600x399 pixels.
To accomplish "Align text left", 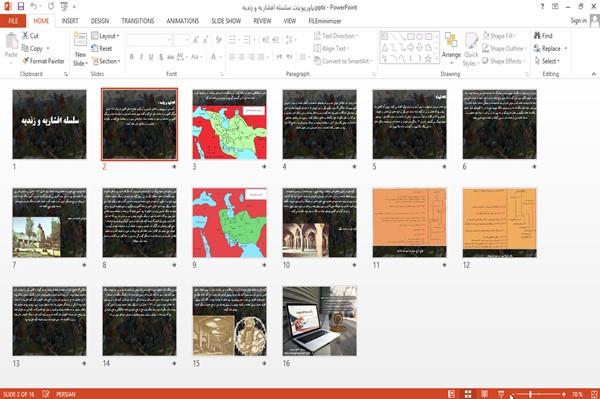I will pyautogui.click(x=232, y=57).
